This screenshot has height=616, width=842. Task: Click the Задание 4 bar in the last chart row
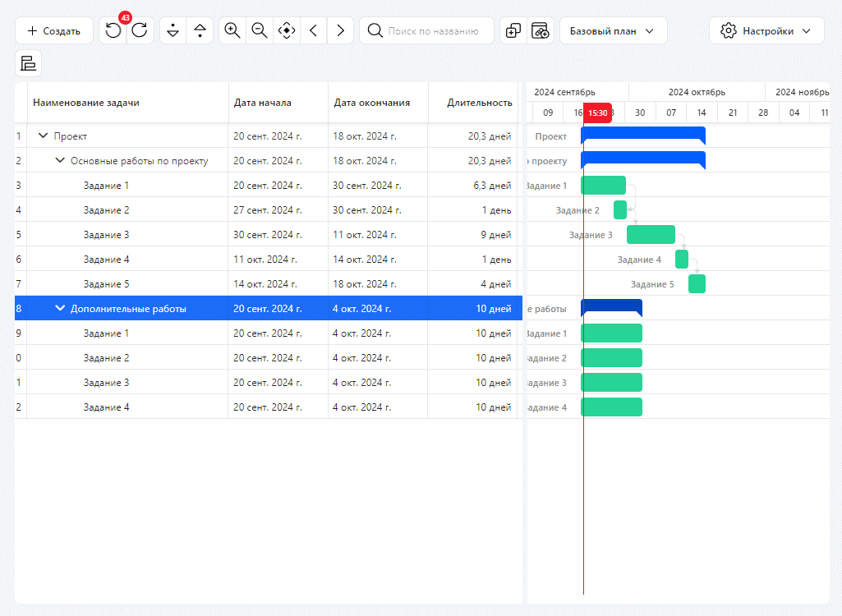(612, 407)
